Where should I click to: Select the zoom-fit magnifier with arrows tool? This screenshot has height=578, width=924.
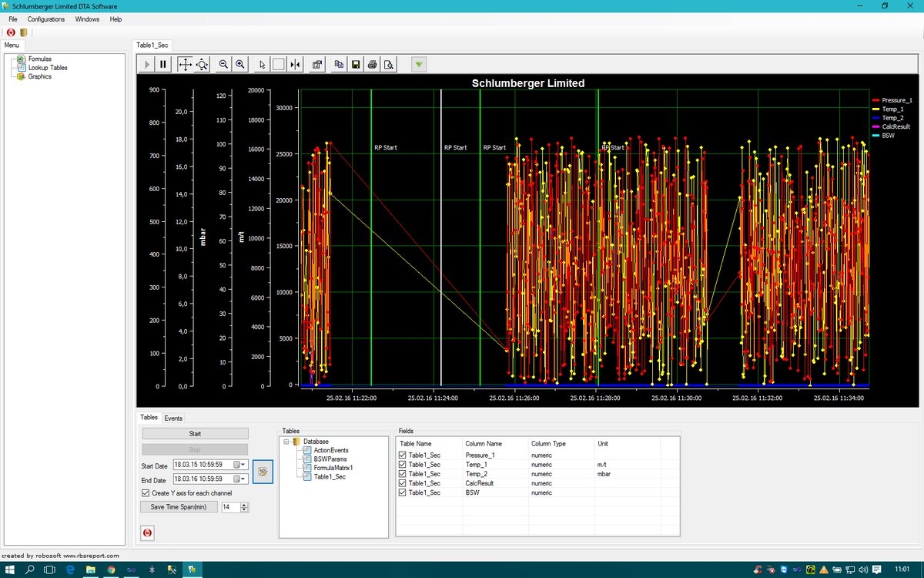tap(202, 65)
